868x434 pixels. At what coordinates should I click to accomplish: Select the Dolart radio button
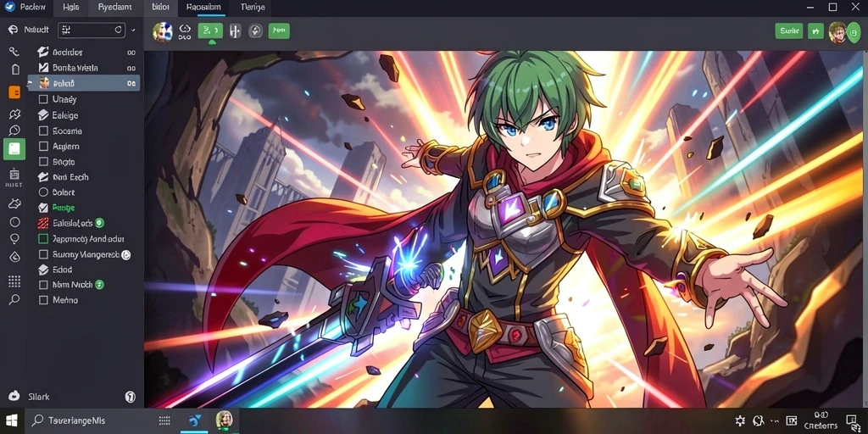click(43, 192)
